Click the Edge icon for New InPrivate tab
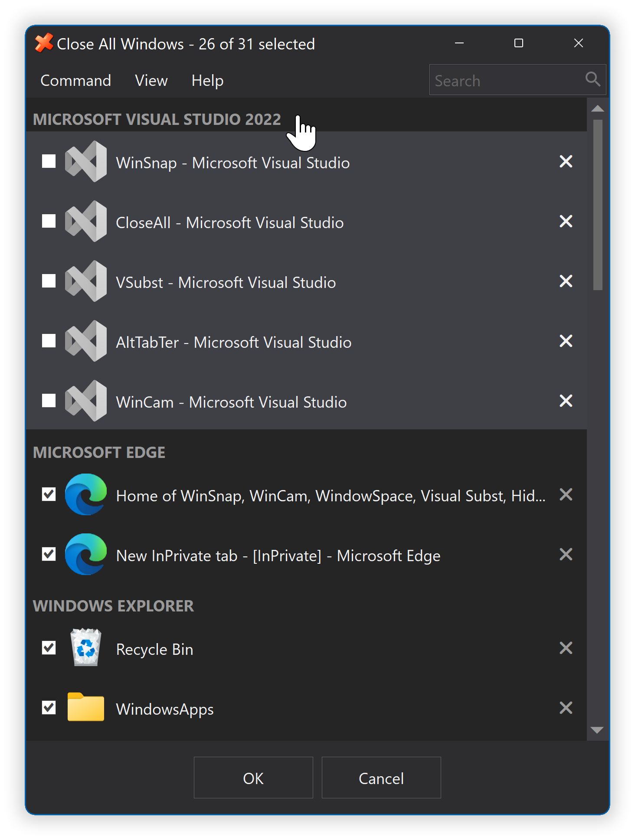The width and height of the screenshot is (635, 840). point(86,555)
